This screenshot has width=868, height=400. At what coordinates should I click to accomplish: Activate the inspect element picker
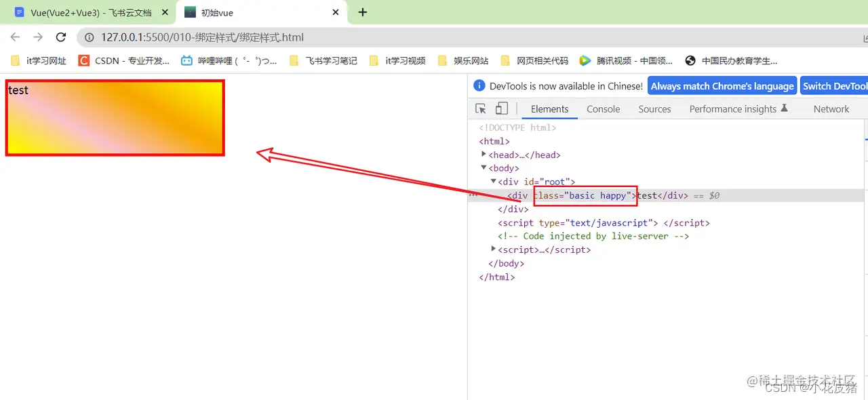point(481,108)
